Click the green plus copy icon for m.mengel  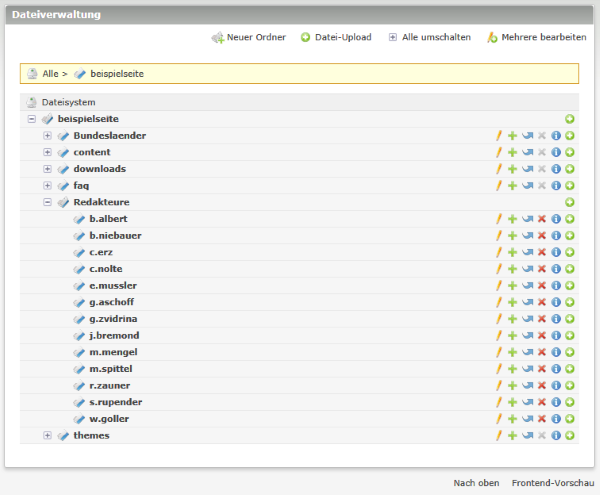[512, 352]
